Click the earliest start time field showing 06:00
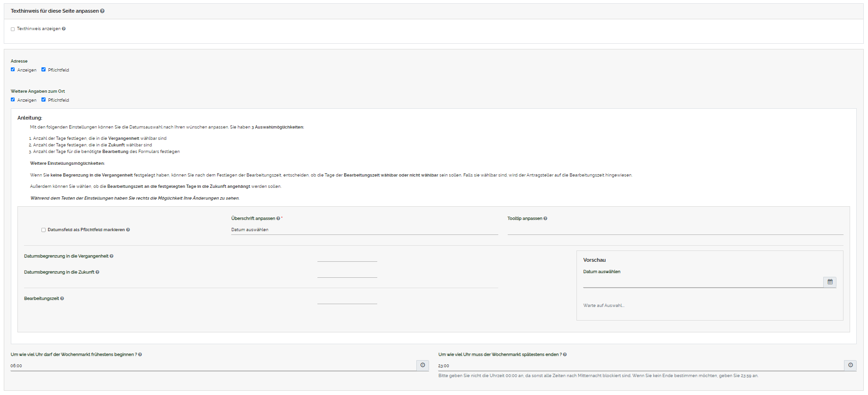This screenshot has width=868, height=395. (x=213, y=366)
